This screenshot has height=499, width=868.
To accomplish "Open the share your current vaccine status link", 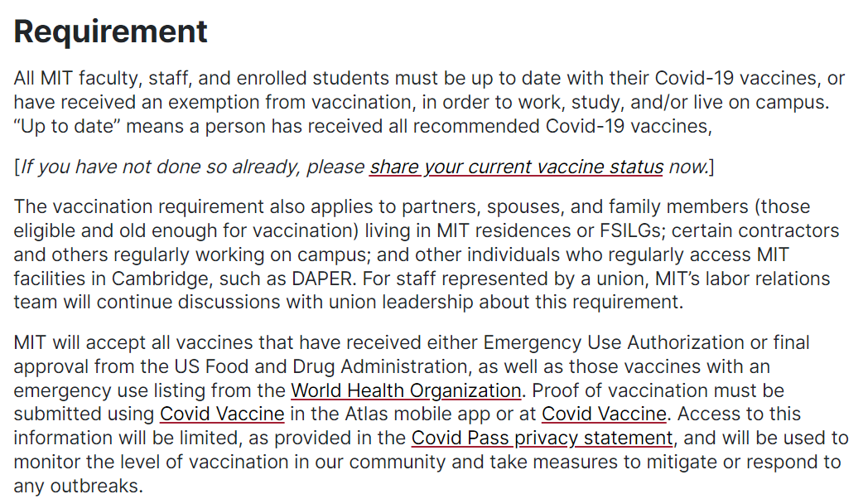I will (517, 167).
